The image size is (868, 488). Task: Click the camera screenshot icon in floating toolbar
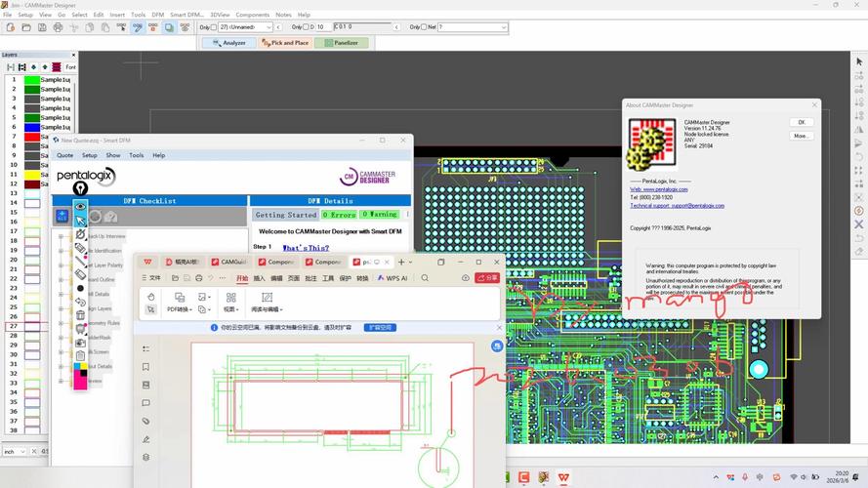pyautogui.click(x=80, y=343)
